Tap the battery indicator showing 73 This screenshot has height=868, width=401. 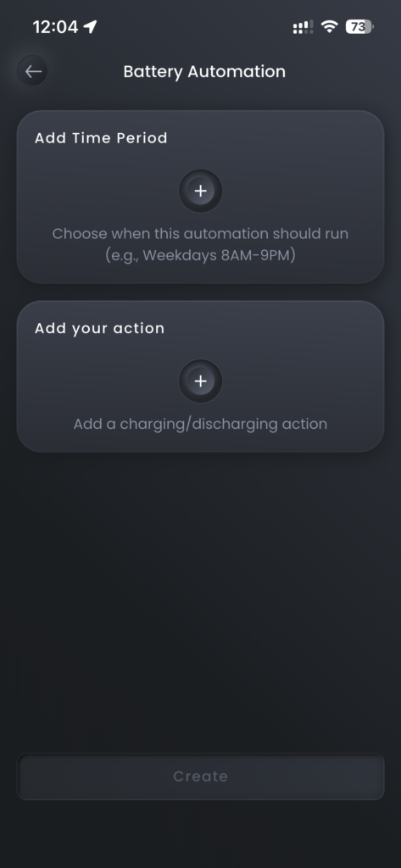tap(359, 26)
